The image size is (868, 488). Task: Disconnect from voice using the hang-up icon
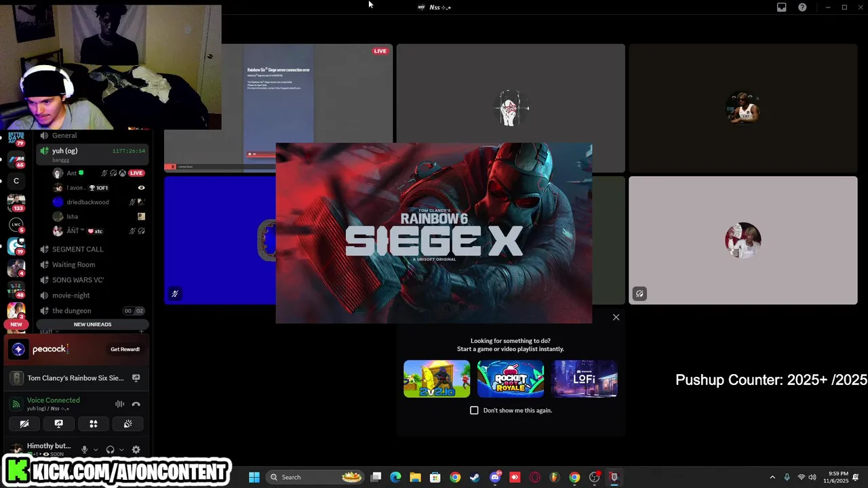(x=136, y=404)
